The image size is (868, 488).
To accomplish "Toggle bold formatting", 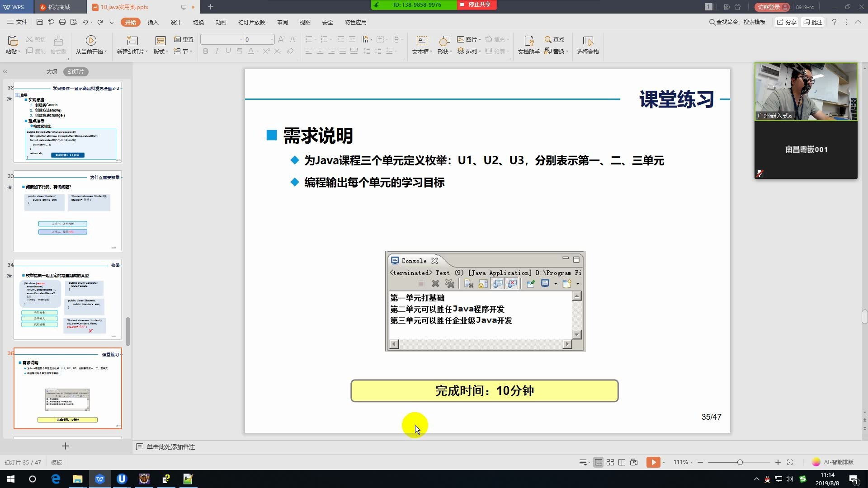I will click(x=205, y=51).
